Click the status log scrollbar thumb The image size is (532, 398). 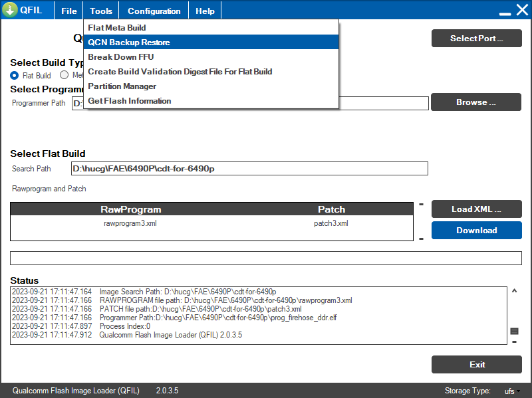pyautogui.click(x=514, y=331)
